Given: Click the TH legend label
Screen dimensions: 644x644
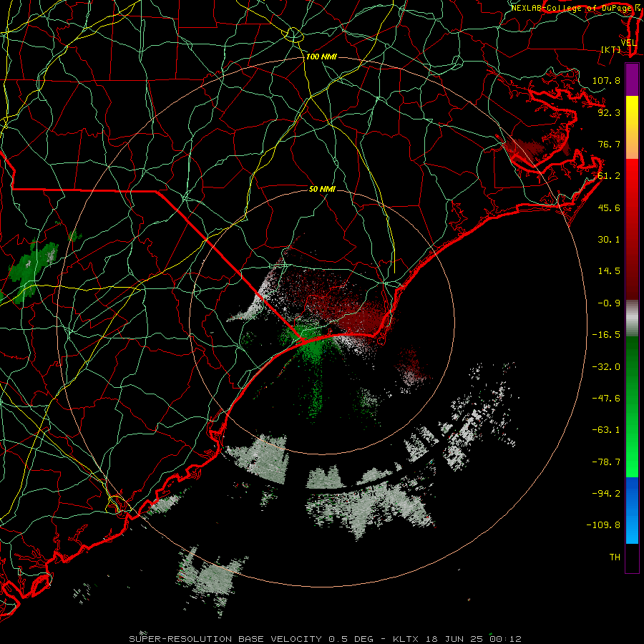Looking at the screenshot, I should pyautogui.click(x=615, y=557).
